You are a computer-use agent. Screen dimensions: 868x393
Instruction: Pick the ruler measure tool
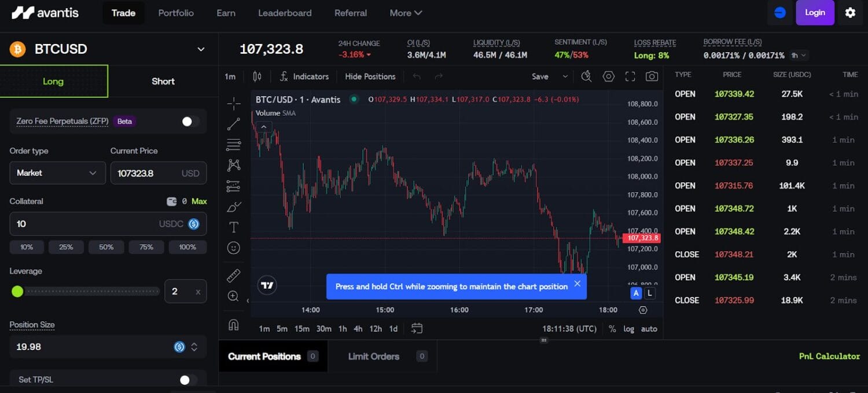click(234, 276)
